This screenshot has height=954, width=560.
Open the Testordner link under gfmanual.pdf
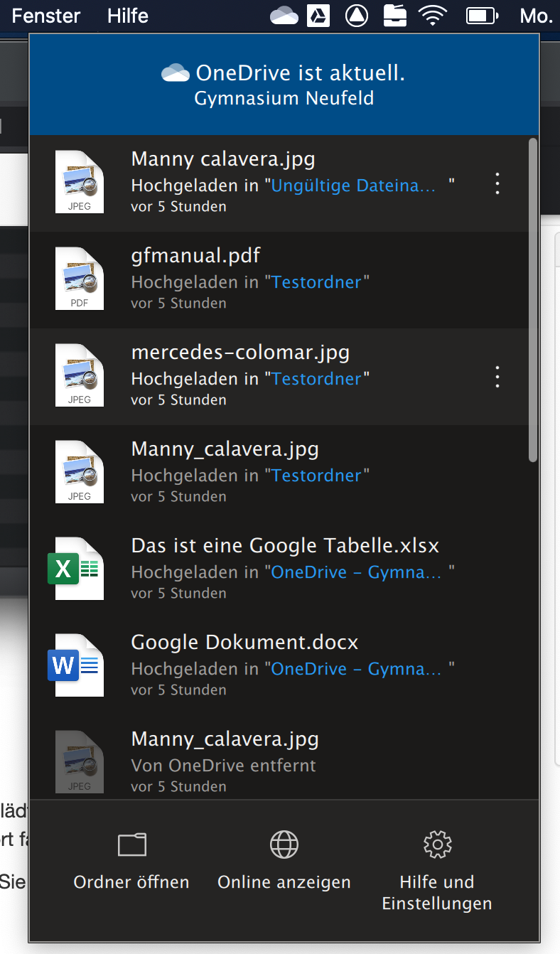click(x=316, y=282)
